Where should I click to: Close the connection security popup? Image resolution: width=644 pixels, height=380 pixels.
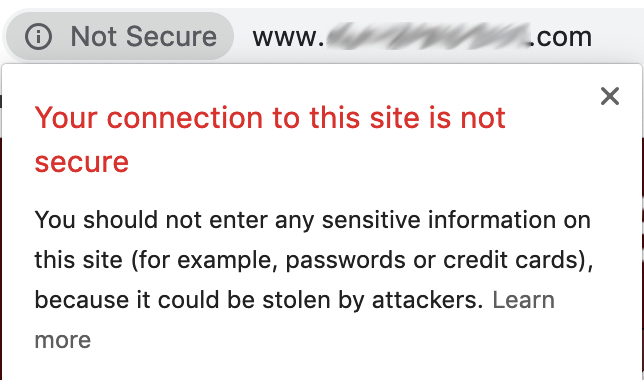[610, 96]
